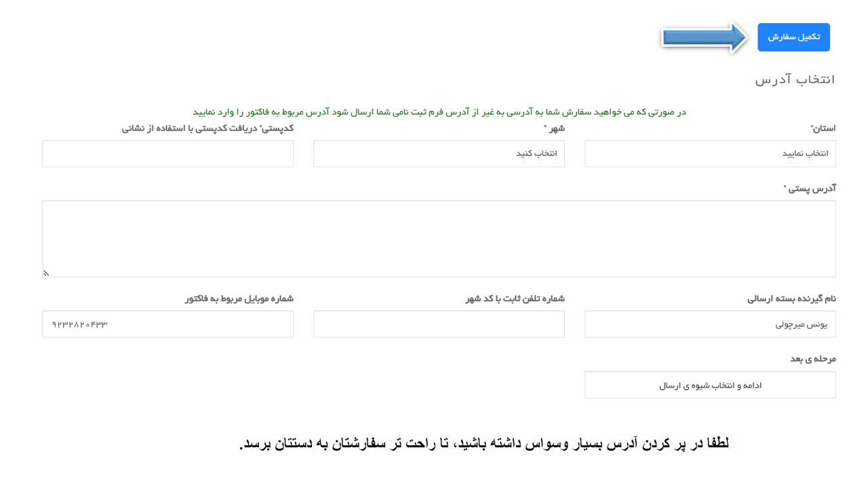Click the انتخاب آدرس section heading
This screenshot has height=488, width=868.
click(795, 80)
